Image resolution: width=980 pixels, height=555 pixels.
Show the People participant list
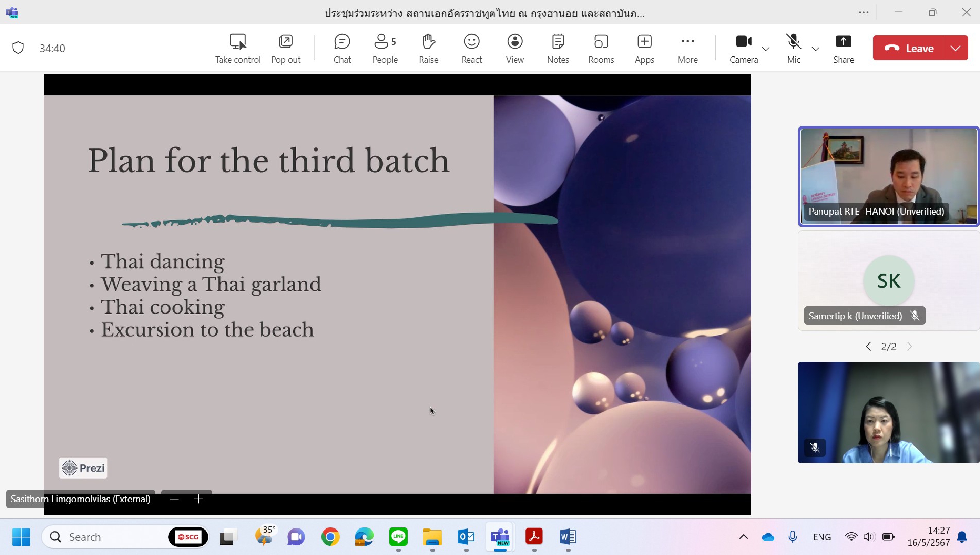(x=385, y=49)
